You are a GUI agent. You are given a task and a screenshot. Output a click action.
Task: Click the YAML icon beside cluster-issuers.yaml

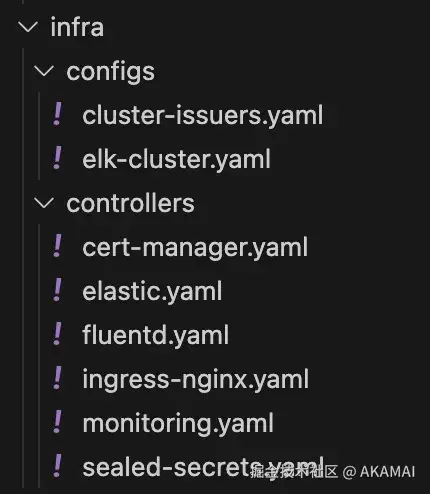click(x=58, y=114)
